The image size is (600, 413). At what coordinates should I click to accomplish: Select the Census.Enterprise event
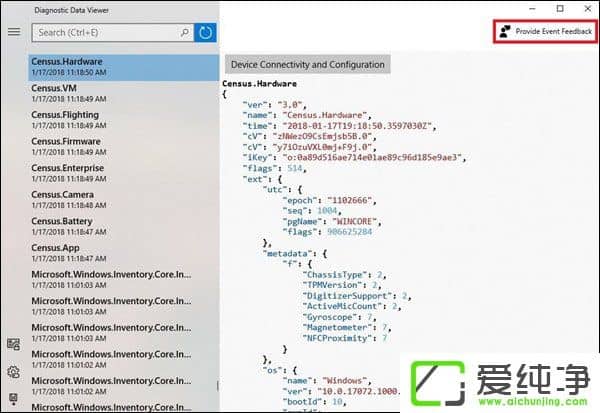click(x=124, y=173)
